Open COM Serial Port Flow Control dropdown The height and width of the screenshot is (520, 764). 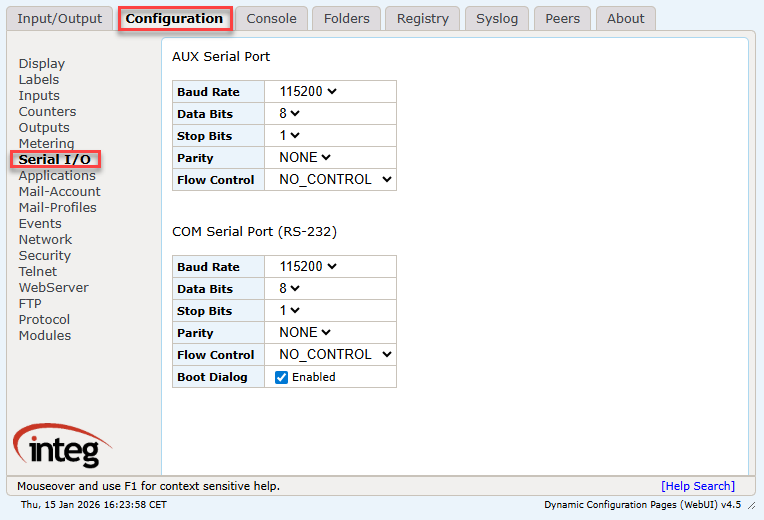tap(335, 355)
